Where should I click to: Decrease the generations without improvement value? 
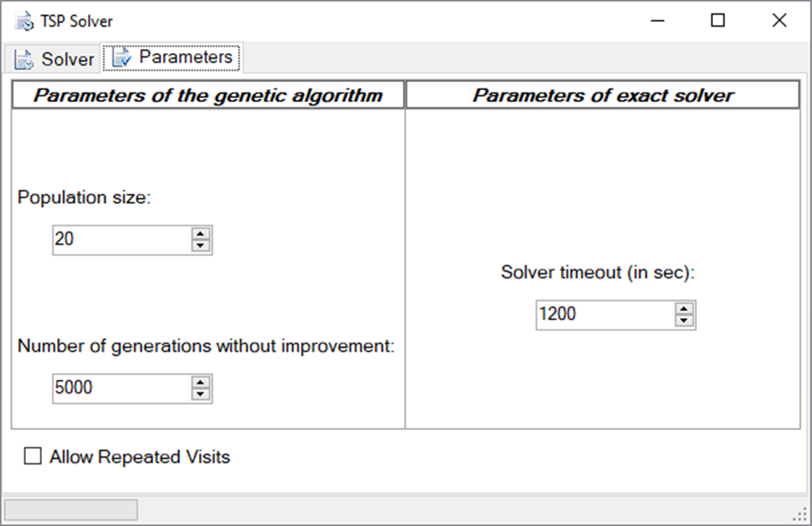[x=201, y=394]
